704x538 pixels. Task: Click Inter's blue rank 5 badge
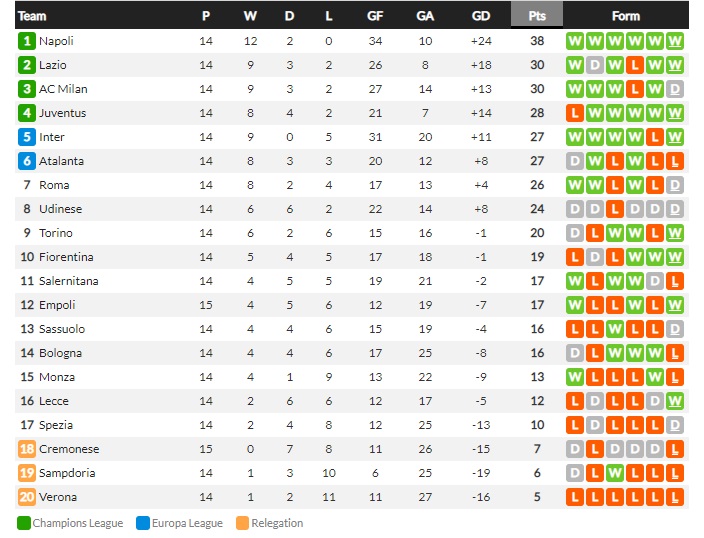(26, 137)
